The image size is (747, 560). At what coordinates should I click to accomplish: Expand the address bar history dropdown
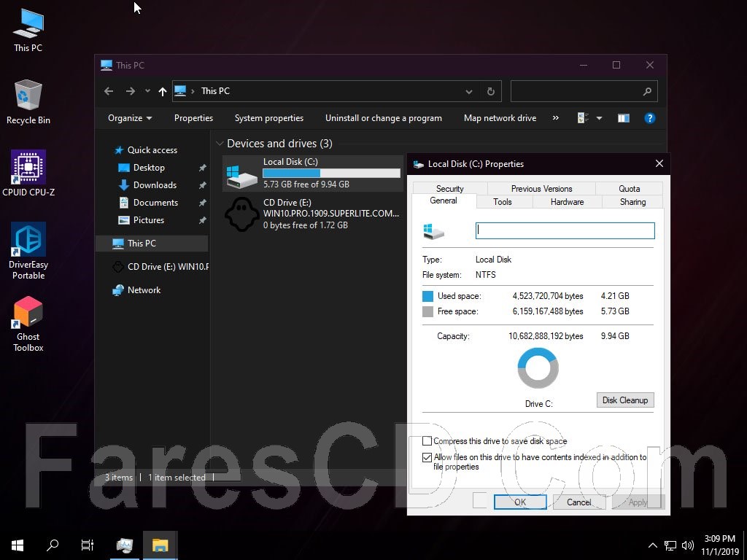click(x=469, y=91)
